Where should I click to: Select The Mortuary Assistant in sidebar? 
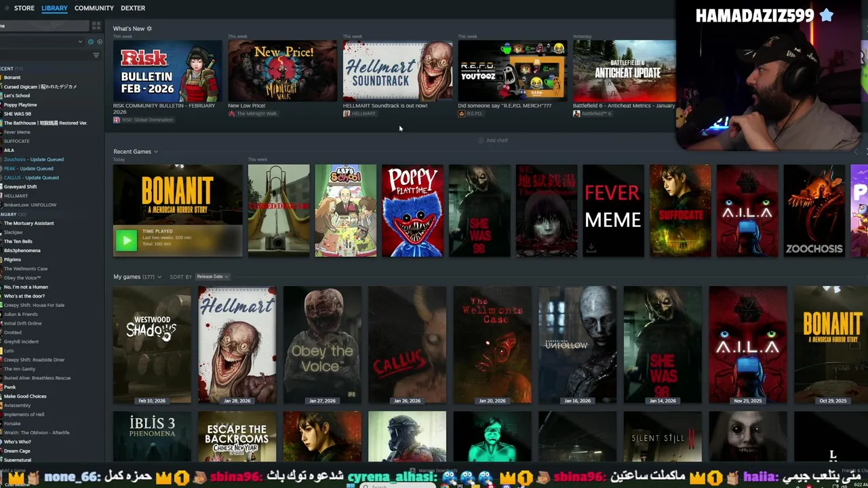coord(28,223)
